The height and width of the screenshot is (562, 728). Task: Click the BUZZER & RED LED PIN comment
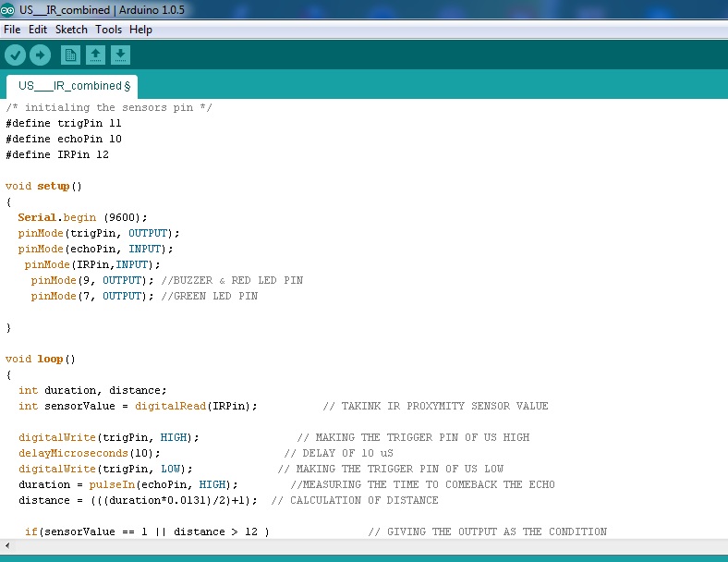231,280
